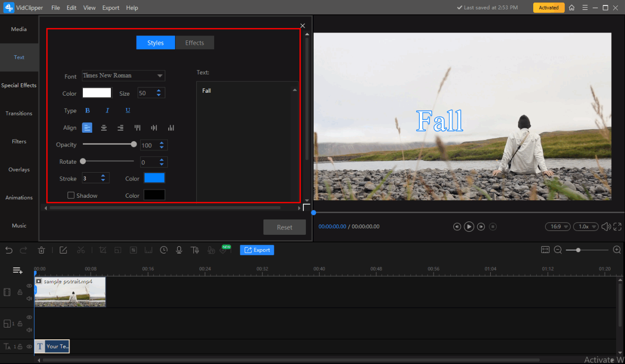Select the sample potrait.mp4 clip on timeline
Screen dimensions: 625x364
[x=70, y=292]
